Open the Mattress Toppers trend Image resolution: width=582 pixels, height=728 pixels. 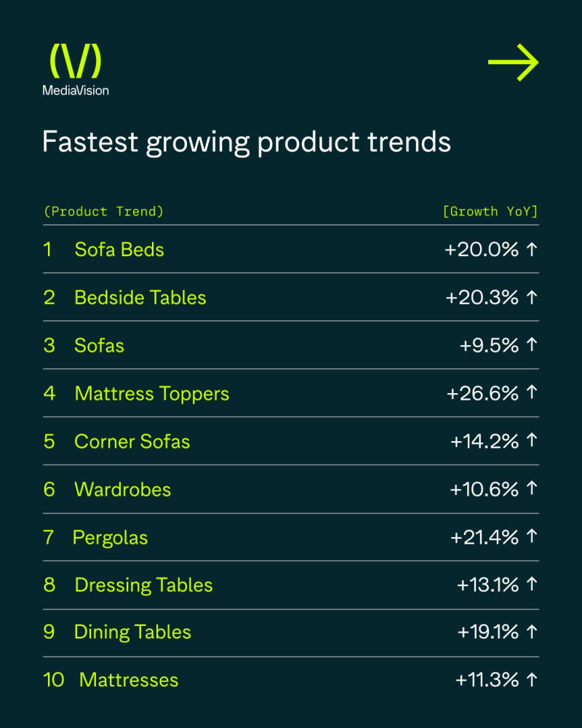click(x=152, y=394)
